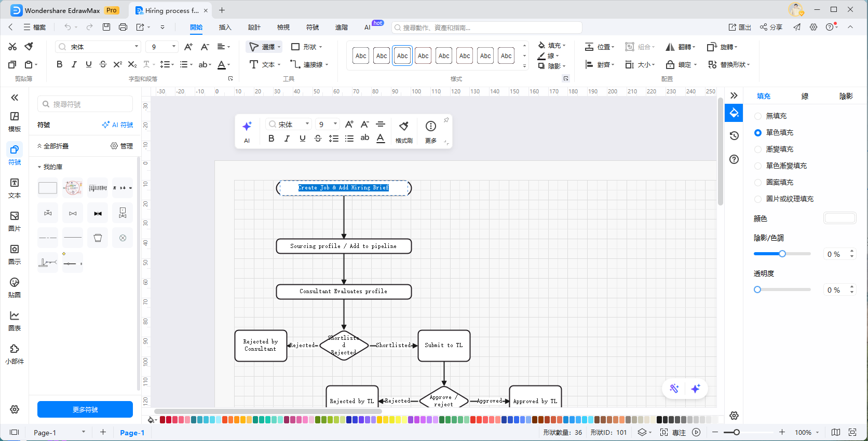Viewport: 868px width, 441px height.
Task: Select the No Fill radio option
Action: [x=758, y=116]
